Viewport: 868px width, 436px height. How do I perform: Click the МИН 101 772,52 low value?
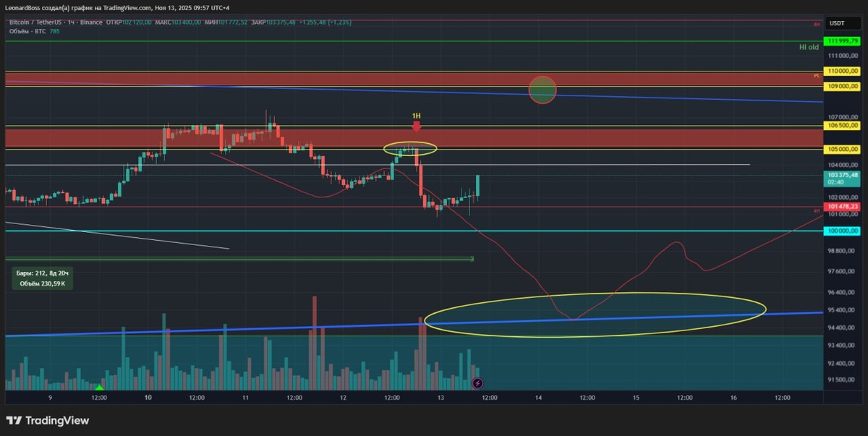click(x=224, y=22)
